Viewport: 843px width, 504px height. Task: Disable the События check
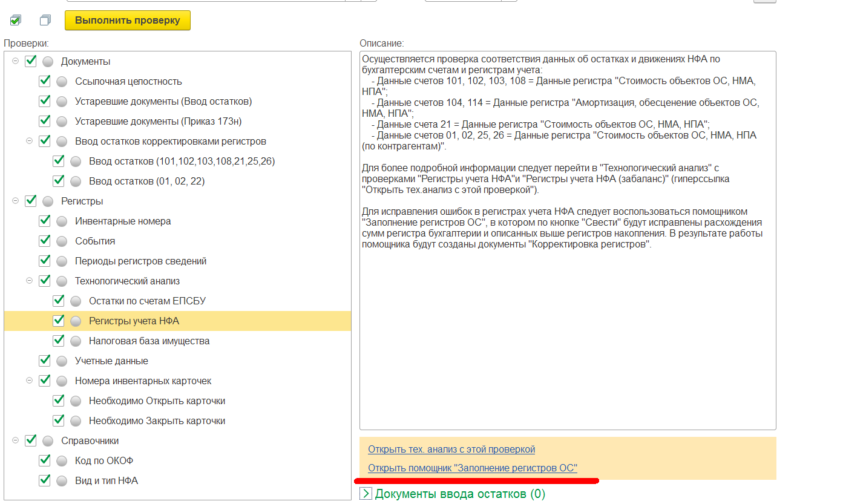pyautogui.click(x=44, y=241)
